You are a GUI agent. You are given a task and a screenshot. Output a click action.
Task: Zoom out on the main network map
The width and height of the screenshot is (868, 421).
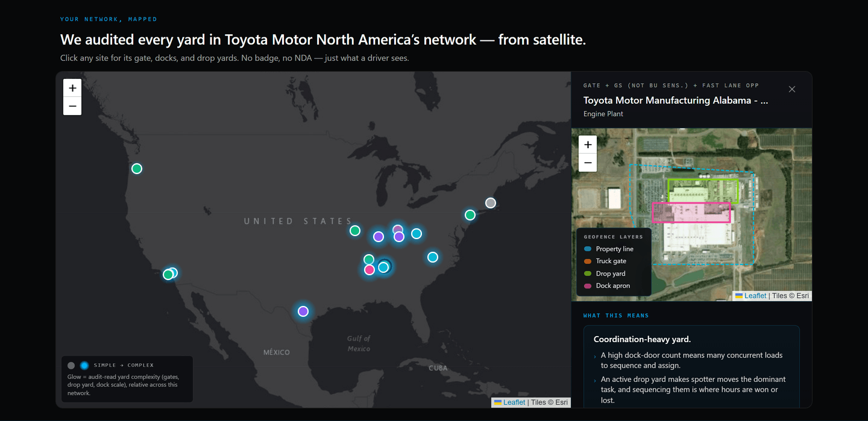[72, 106]
